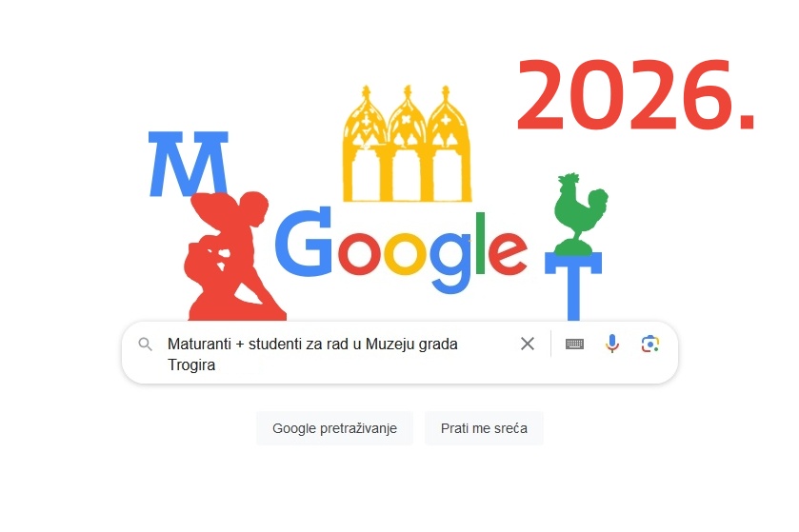Click the yellow gothic window graphic
Viewport: 799px width, 532px height.
(407, 144)
